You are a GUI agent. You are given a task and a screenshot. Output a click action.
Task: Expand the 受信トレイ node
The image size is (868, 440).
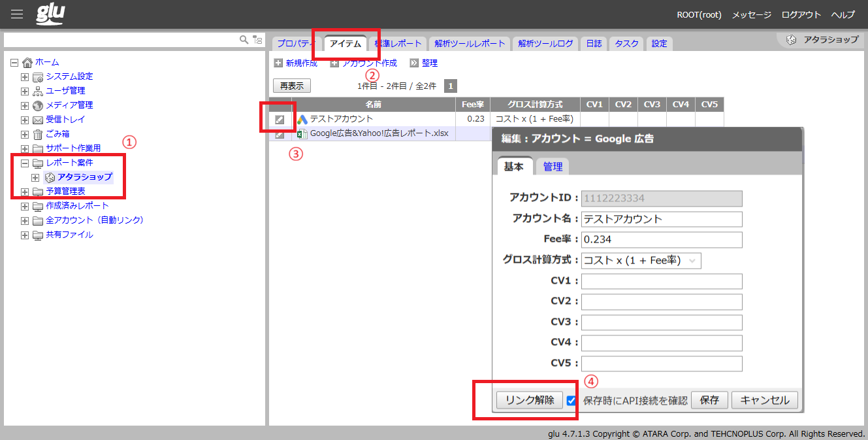pyautogui.click(x=25, y=120)
